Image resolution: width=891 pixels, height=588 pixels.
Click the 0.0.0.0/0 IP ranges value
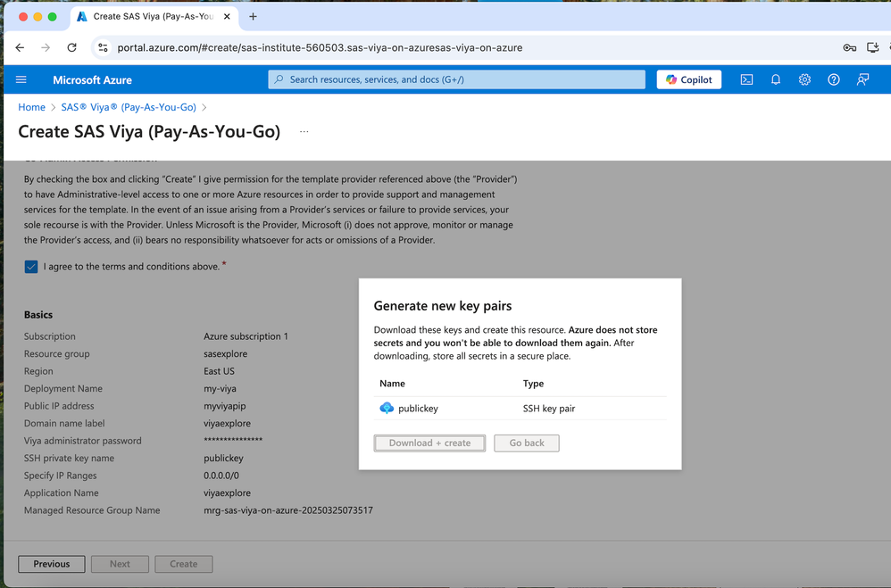point(221,476)
